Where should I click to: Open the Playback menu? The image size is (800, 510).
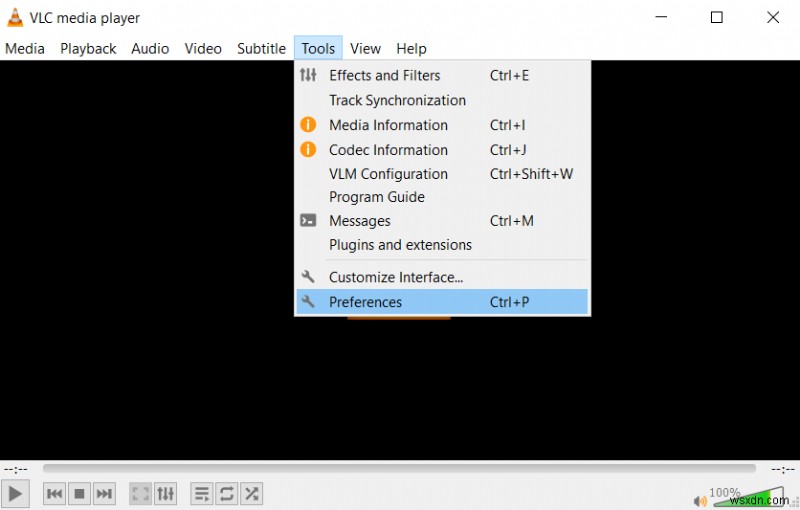(88, 48)
